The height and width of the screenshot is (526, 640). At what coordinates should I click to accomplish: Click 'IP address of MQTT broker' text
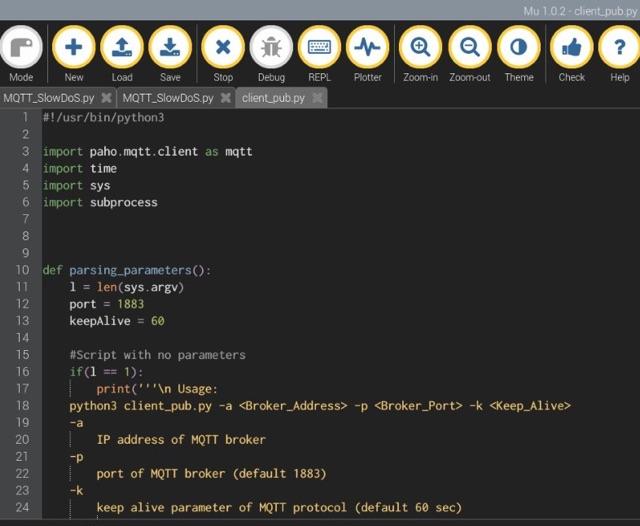click(x=181, y=440)
